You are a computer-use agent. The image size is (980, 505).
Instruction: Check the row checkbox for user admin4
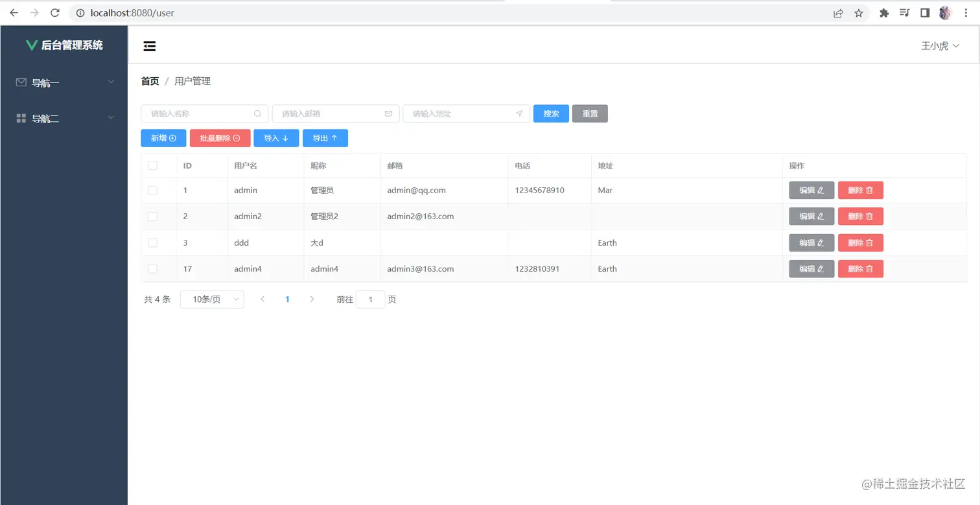click(x=152, y=268)
